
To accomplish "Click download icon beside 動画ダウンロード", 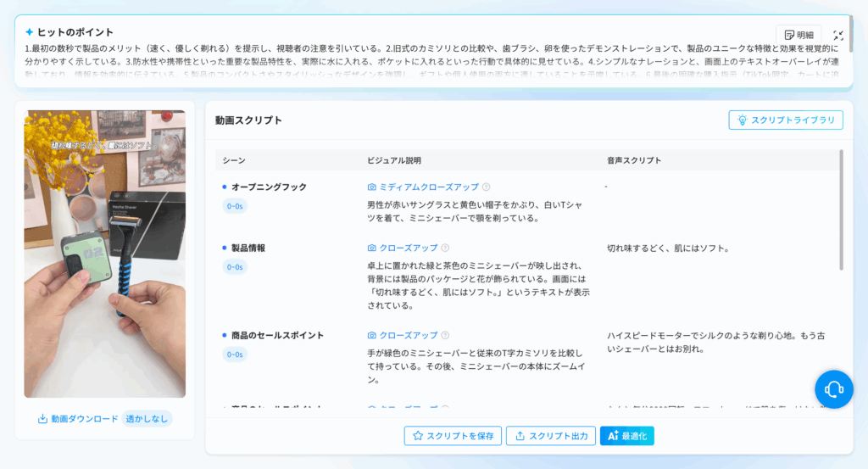I will [x=42, y=419].
